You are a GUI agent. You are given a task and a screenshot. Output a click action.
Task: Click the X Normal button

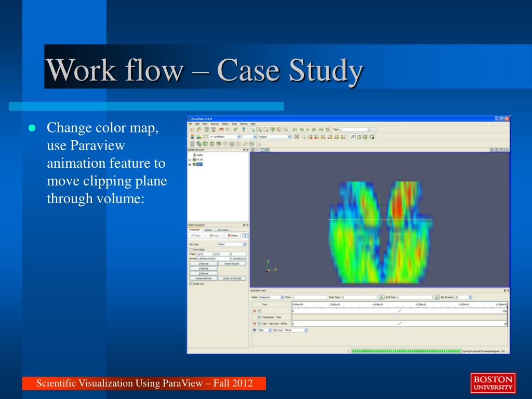pyautogui.click(x=204, y=263)
